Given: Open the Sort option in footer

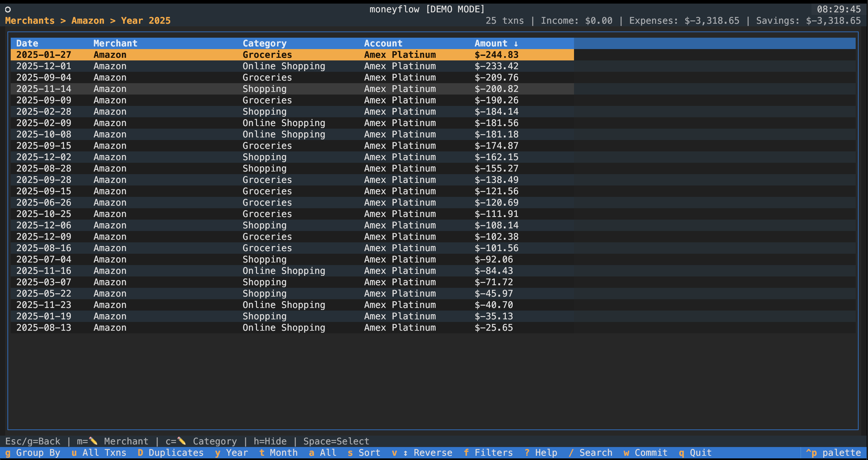Looking at the screenshot, I should click(x=364, y=453).
